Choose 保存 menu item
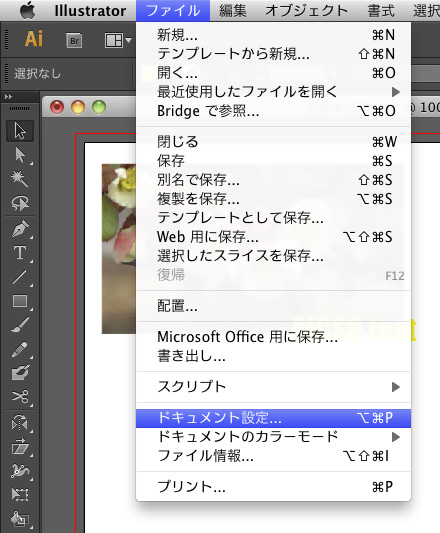 coord(273,161)
